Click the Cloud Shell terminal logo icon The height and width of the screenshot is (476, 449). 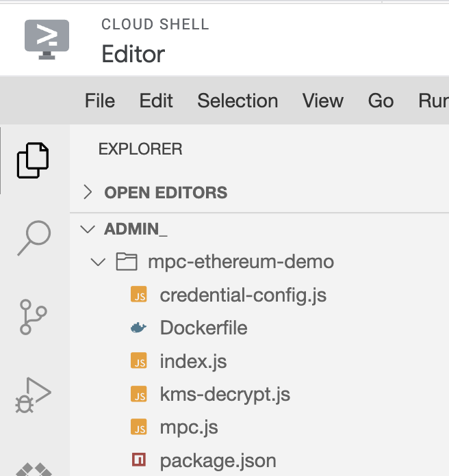(47, 40)
